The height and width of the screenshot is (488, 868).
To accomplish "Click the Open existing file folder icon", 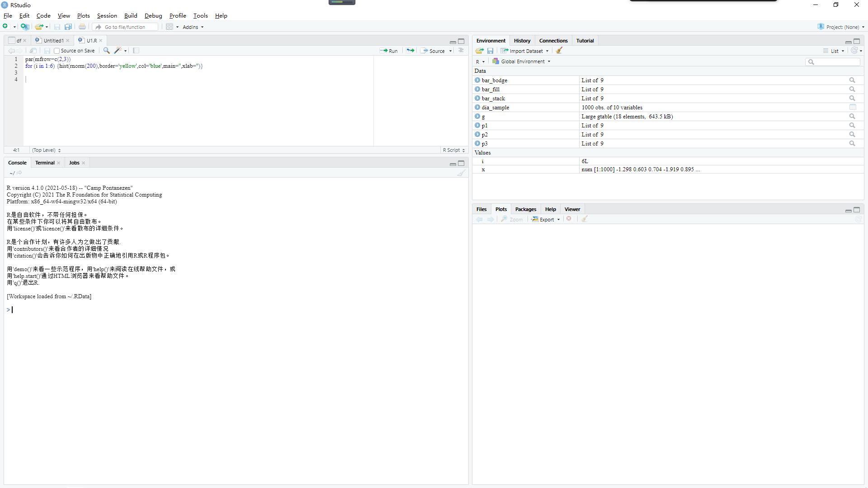I will [39, 27].
